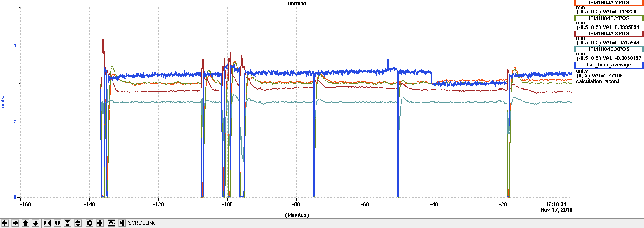This screenshot has width=644, height=228.
Task: Select the IPM1H04A.YPOS legend entry
Action: point(609,3)
